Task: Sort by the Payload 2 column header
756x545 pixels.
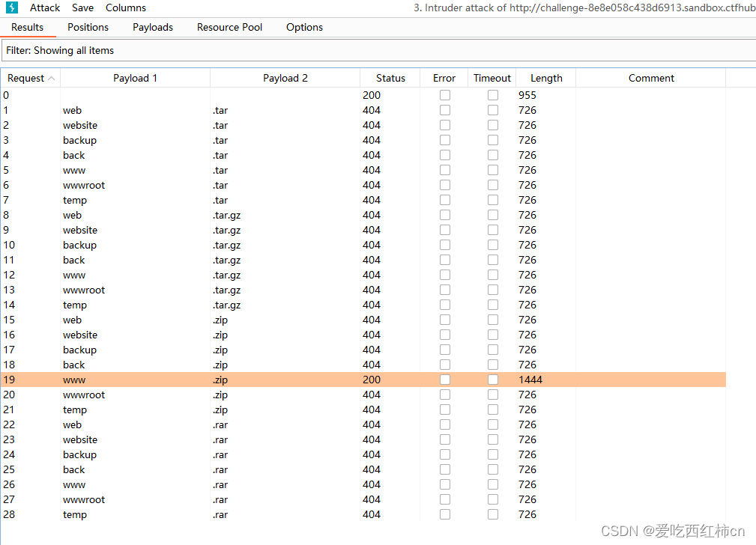Action: pyautogui.click(x=285, y=78)
